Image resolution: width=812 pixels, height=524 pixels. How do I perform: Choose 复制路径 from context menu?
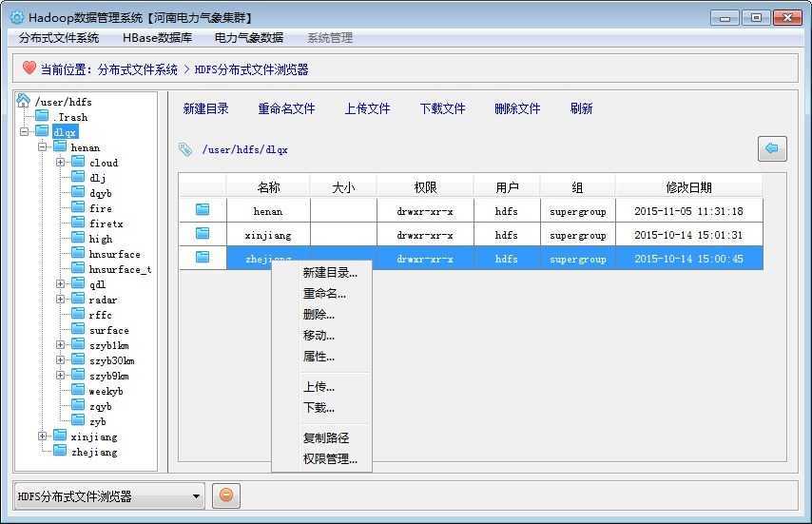(x=326, y=438)
